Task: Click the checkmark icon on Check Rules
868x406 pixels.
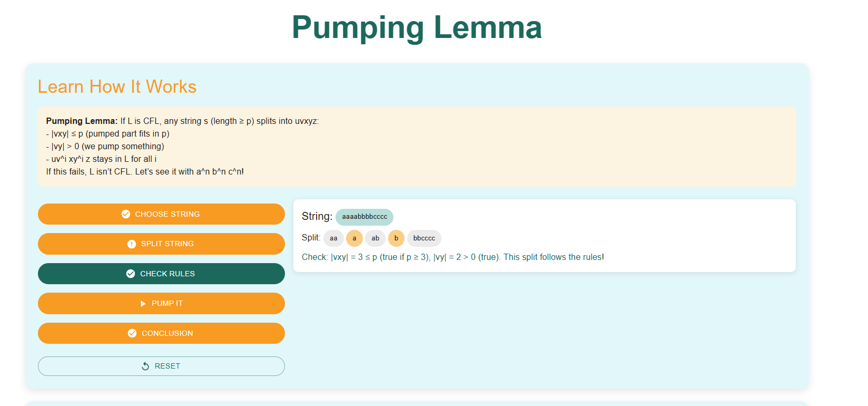Action: [x=131, y=274]
